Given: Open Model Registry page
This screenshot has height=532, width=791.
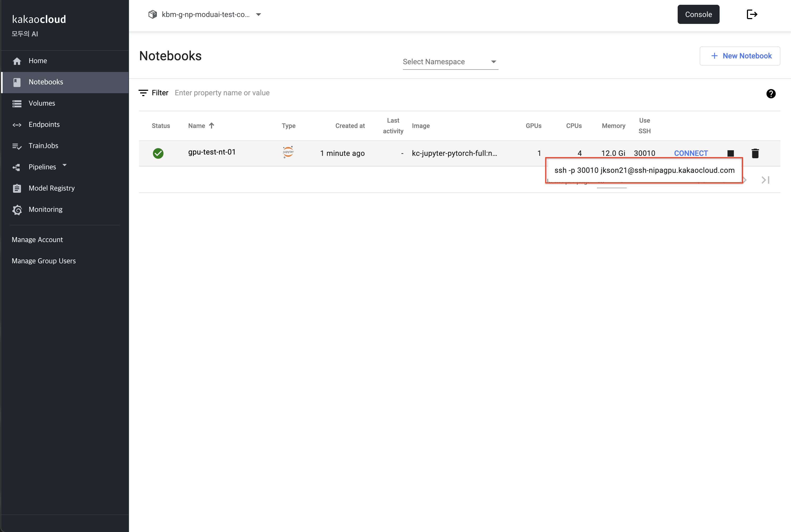Looking at the screenshot, I should (x=65, y=188).
